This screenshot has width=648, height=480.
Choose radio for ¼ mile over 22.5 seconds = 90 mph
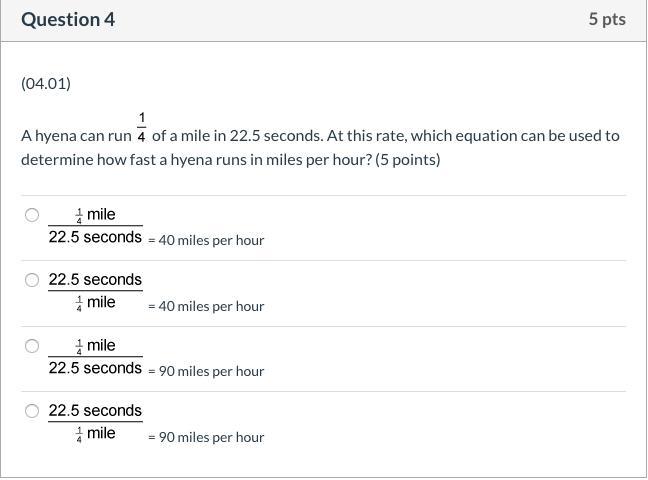(32, 346)
